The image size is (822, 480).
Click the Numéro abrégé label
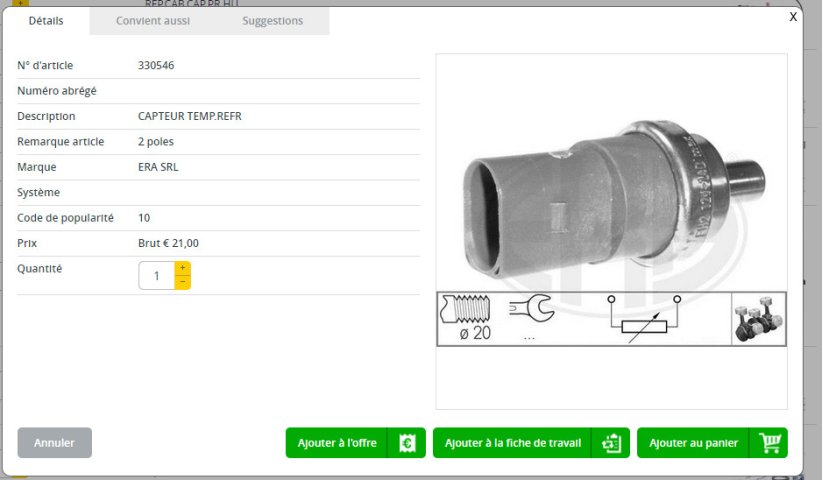point(57,91)
